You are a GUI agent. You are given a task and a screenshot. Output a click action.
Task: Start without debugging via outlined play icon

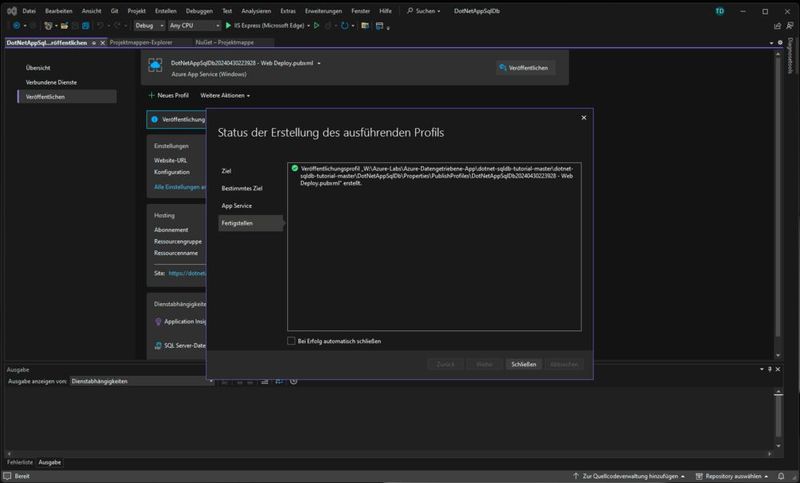[x=316, y=26]
